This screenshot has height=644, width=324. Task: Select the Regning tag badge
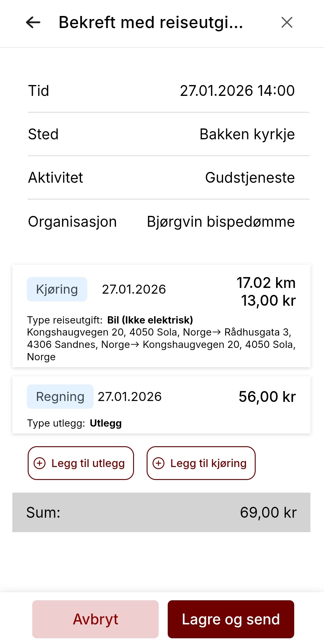60,396
